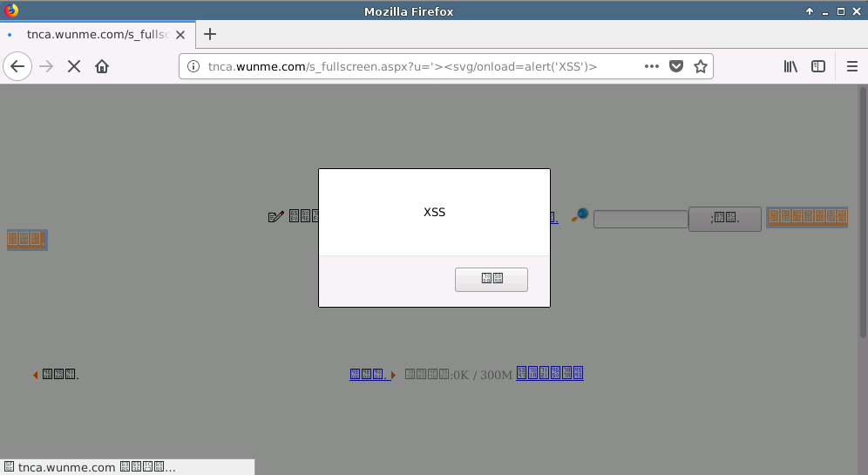This screenshot has width=868, height=475.
Task: Click the search text field on page
Action: [641, 220]
